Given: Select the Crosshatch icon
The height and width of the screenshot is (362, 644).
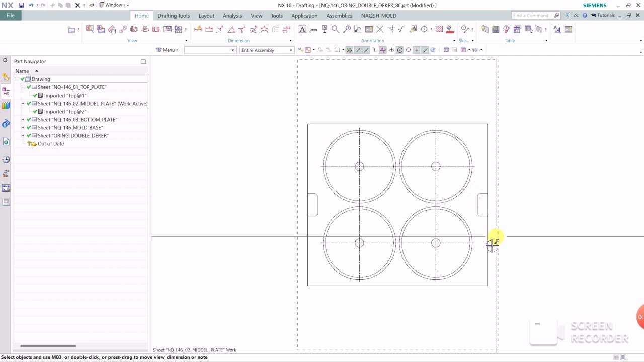Looking at the screenshot, I should click(x=439, y=29).
